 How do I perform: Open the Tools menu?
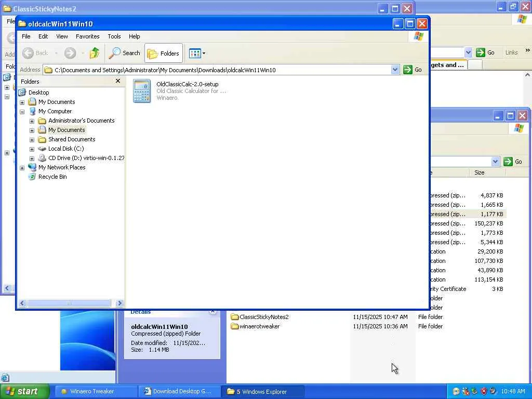coord(114,36)
